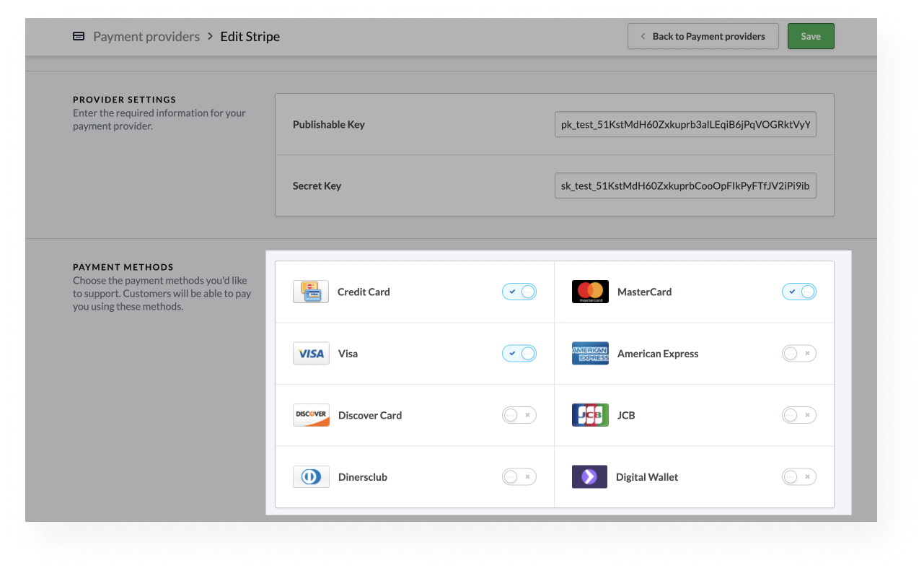
Task: Click the Edit Stripe breadcrumb text
Action: click(250, 36)
